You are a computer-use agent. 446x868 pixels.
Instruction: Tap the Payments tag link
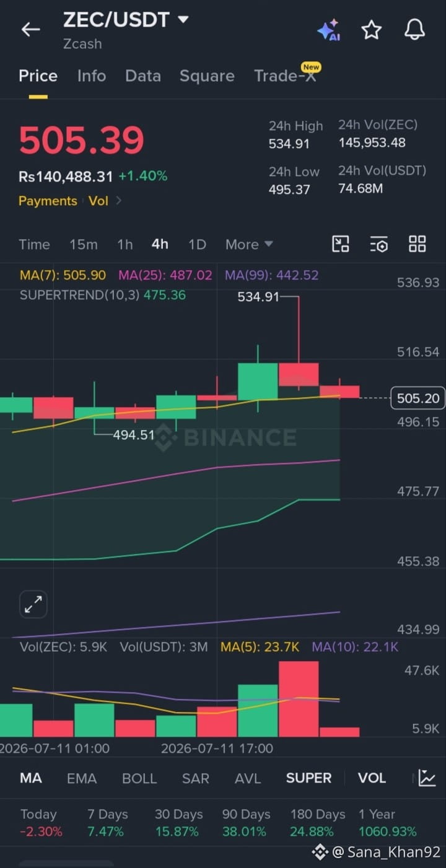point(48,201)
